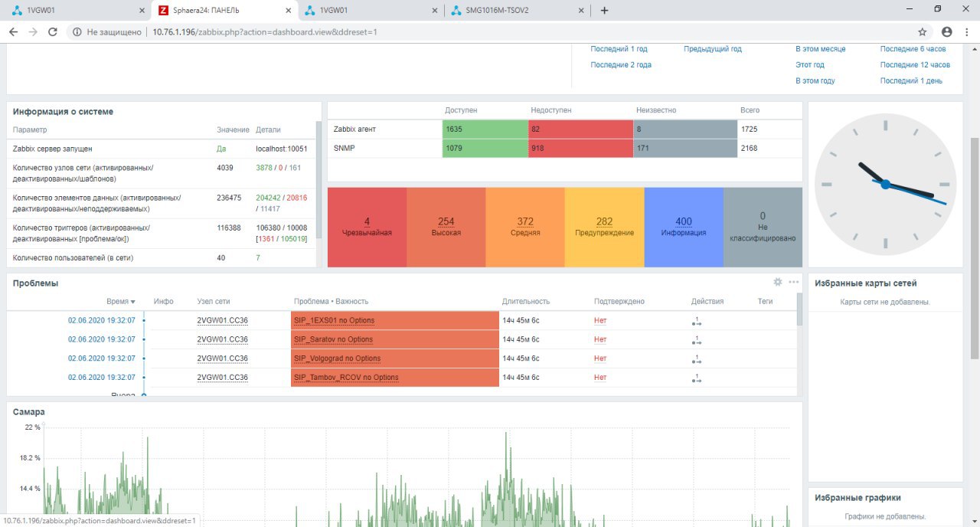Image resolution: width=980 pixels, height=527 pixels.
Task: Select time range В этом месяце
Action: 821,49
